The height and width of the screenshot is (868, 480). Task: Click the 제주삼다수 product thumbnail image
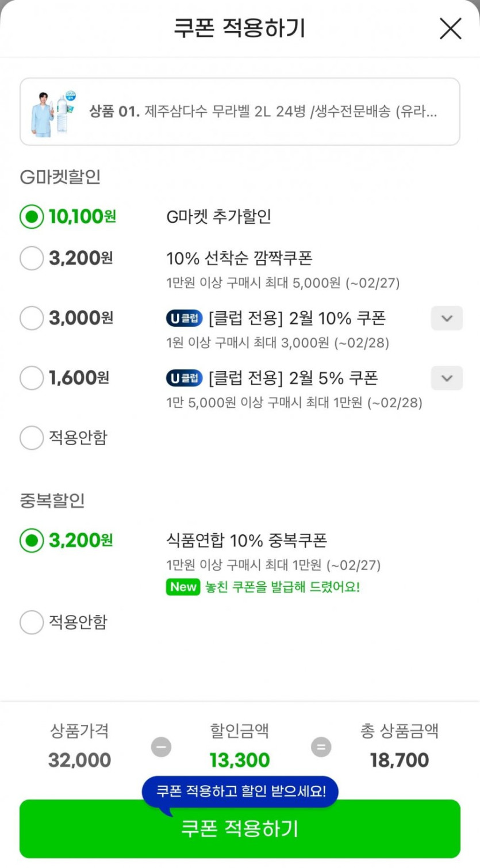pyautogui.click(x=53, y=113)
